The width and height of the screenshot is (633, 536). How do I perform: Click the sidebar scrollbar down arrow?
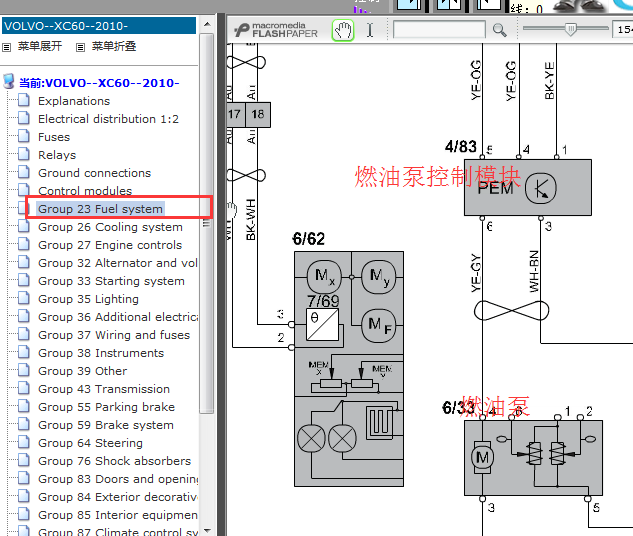(x=207, y=530)
